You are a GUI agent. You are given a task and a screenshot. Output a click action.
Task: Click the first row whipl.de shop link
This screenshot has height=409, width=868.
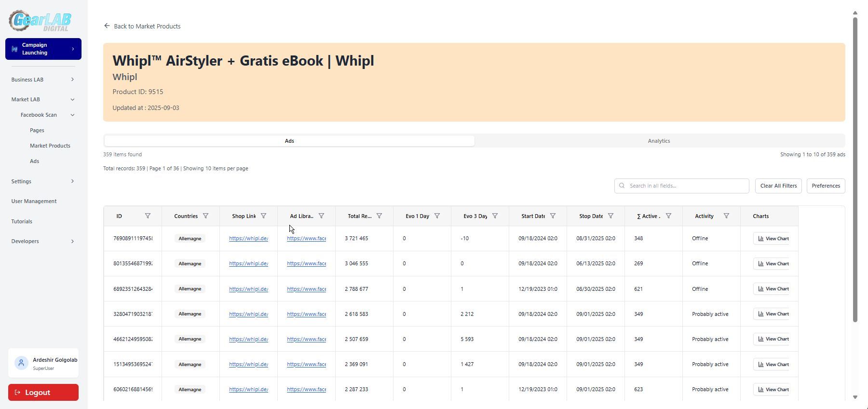(248, 238)
